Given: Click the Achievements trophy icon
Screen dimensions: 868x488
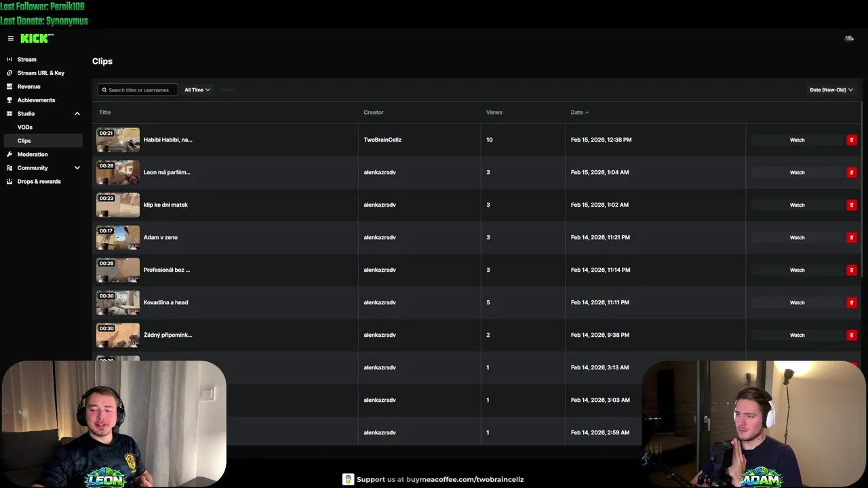Looking at the screenshot, I should 9,100.
